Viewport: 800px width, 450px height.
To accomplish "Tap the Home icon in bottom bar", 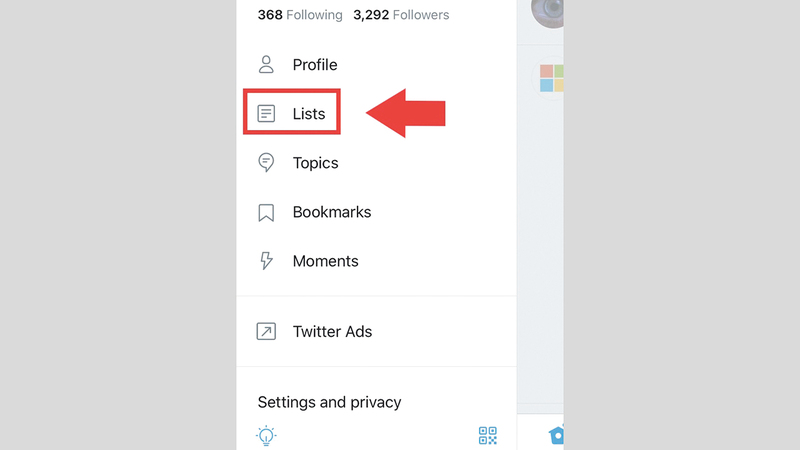I will 556,435.
